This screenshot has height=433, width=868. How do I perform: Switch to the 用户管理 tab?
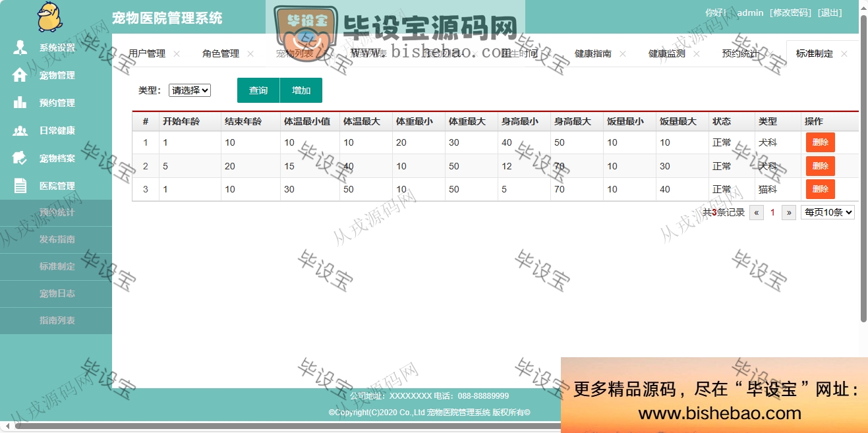(147, 54)
